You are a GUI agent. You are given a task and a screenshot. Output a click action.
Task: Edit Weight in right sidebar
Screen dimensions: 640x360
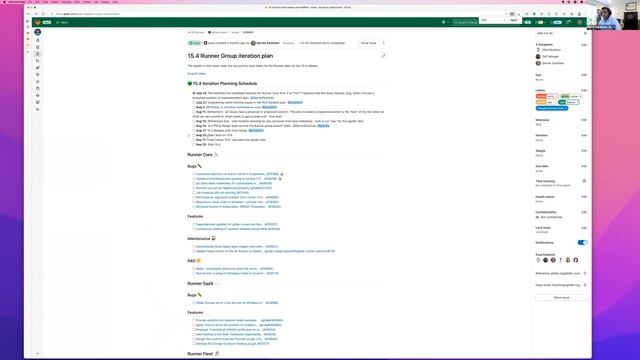click(584, 151)
